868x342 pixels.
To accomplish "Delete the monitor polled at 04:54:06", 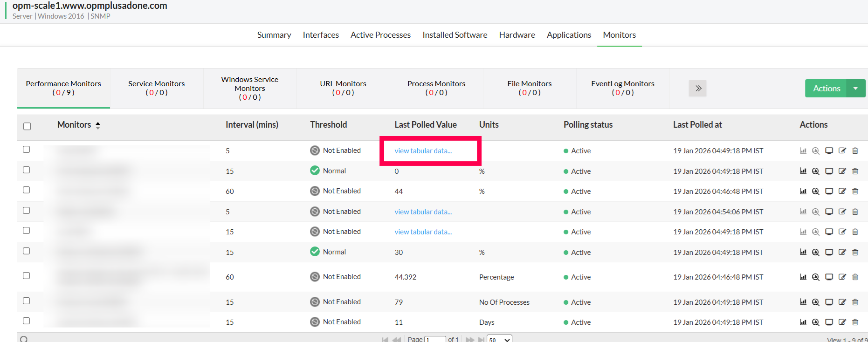I will (855, 212).
